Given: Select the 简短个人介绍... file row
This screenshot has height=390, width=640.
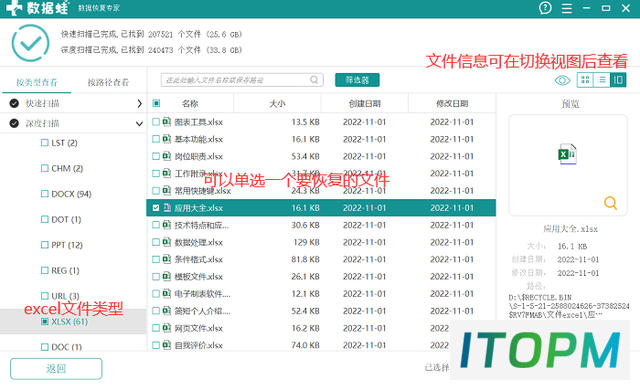Looking at the screenshot, I should pos(321,311).
